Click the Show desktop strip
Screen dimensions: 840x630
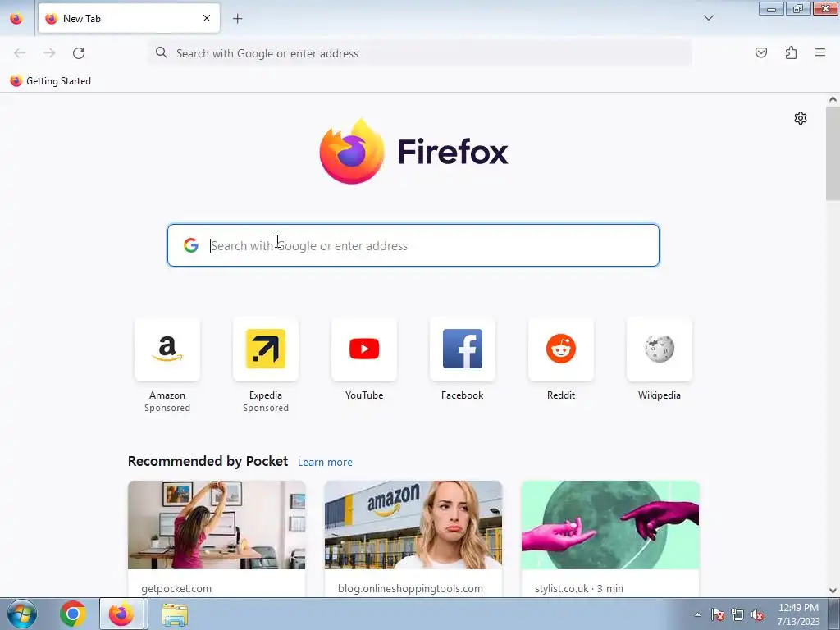(834, 614)
